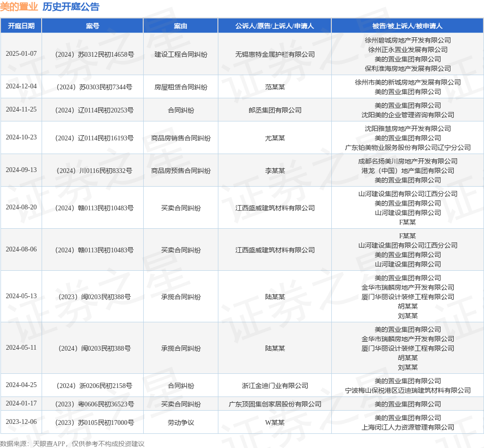Click defendant '徐州碧城房地产开发有限公司'
This screenshot has height=448, width=484.
[x=408, y=41]
